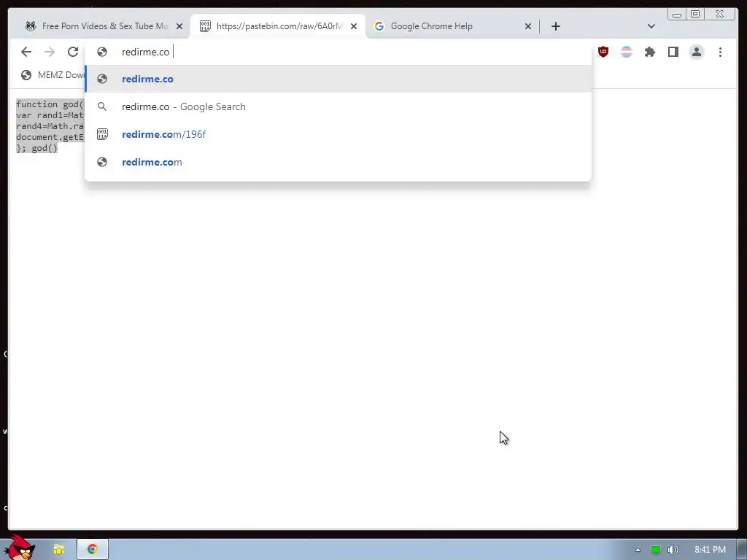Viewport: 747px width, 560px height.
Task: Close the Google Chrome Help tab
Action: click(528, 26)
